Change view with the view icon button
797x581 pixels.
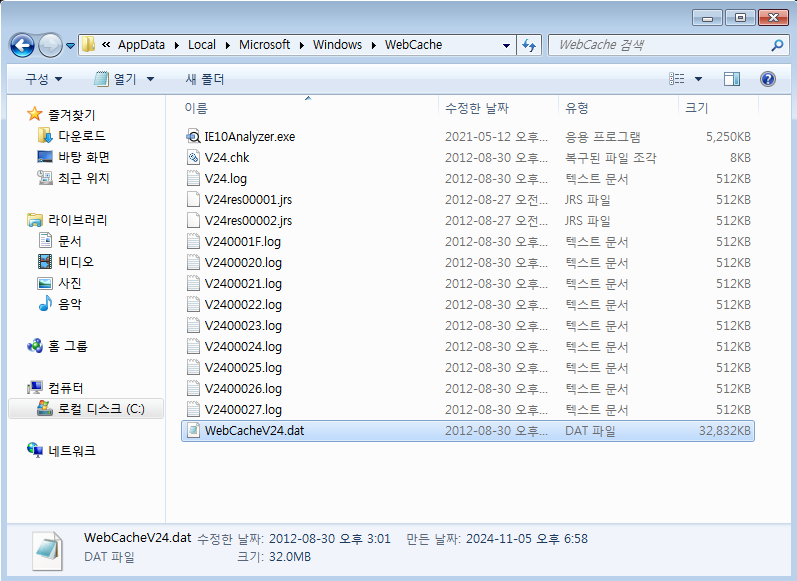click(x=677, y=79)
